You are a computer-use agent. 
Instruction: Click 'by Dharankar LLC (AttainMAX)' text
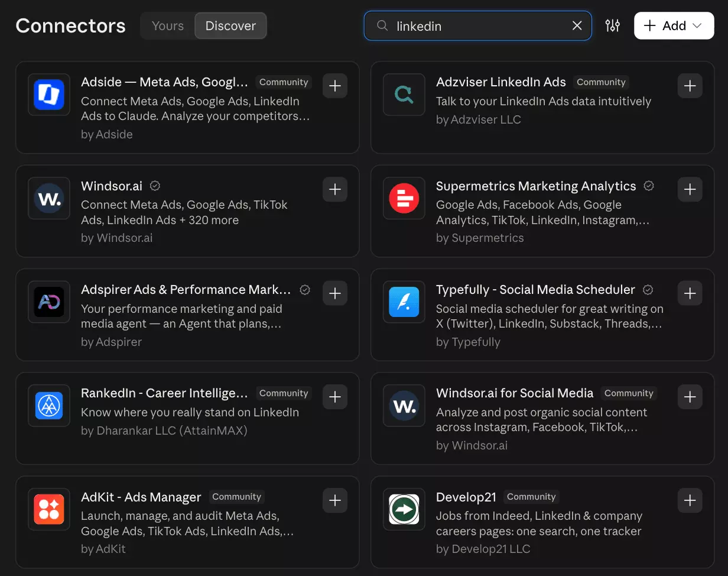[x=164, y=431]
